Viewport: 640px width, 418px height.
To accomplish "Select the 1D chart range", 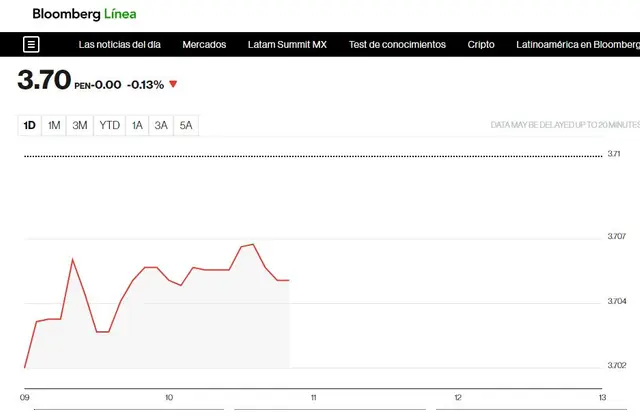I will click(30, 125).
